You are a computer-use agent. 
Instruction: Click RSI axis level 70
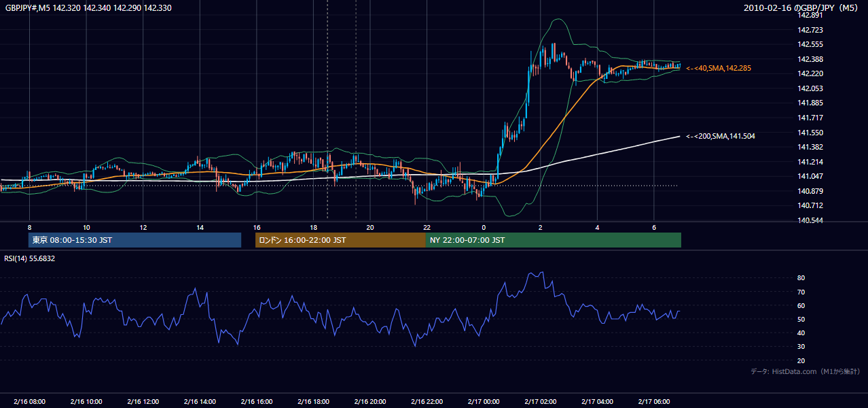pos(801,292)
